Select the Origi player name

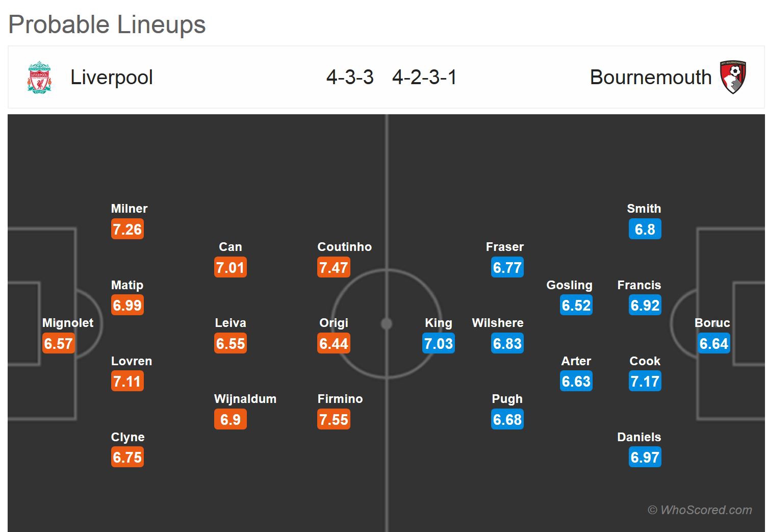coord(334,323)
